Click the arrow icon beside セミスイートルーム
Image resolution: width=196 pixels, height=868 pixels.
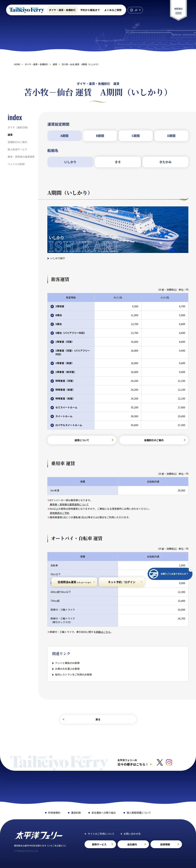pos(52,407)
